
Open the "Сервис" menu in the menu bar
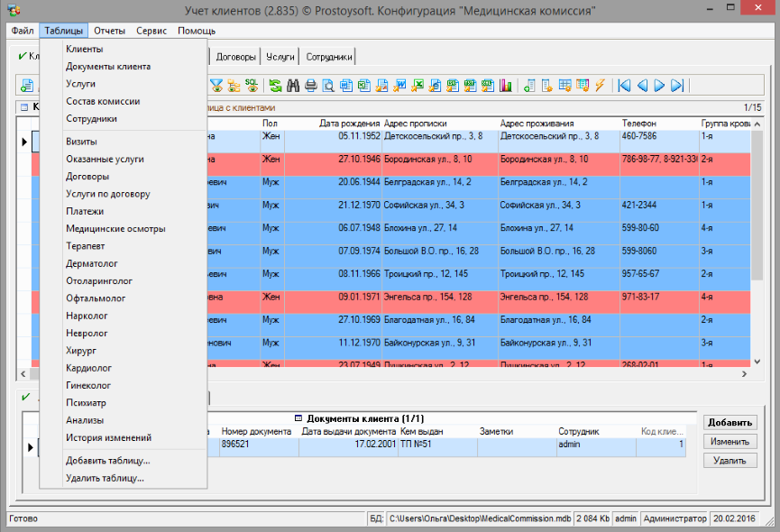pyautogui.click(x=151, y=31)
